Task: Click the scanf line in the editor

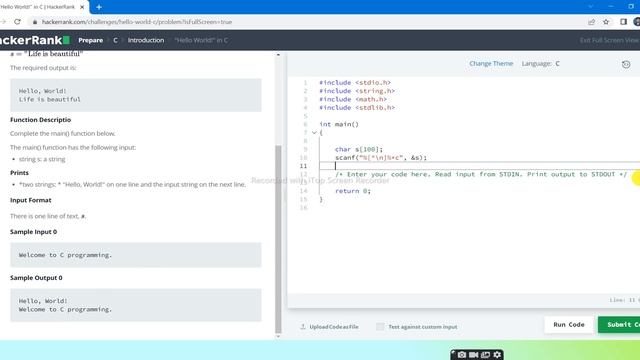Action: 381,158
